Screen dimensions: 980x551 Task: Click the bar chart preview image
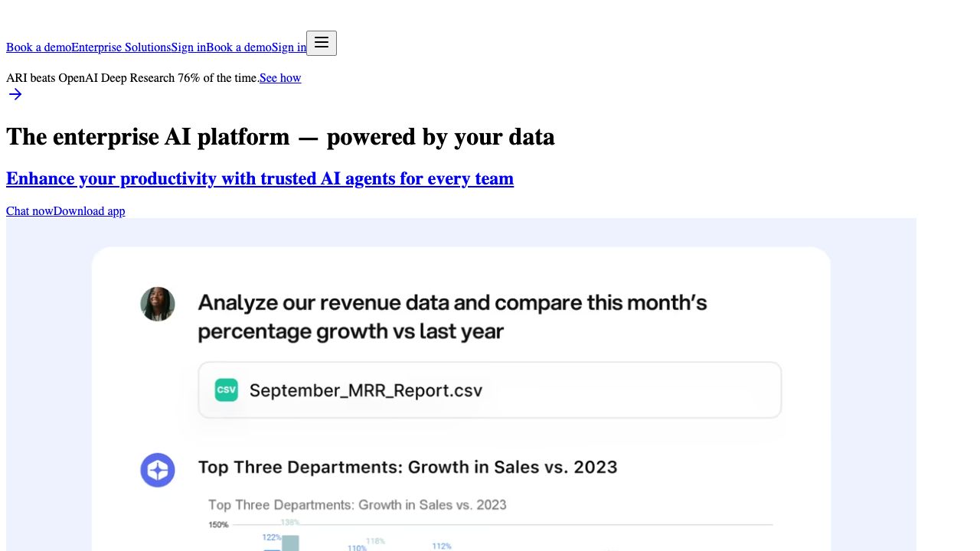click(x=490, y=528)
